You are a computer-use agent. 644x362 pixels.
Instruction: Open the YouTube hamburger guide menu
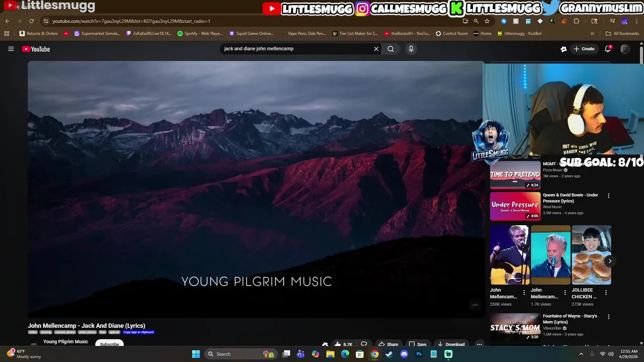(x=11, y=49)
